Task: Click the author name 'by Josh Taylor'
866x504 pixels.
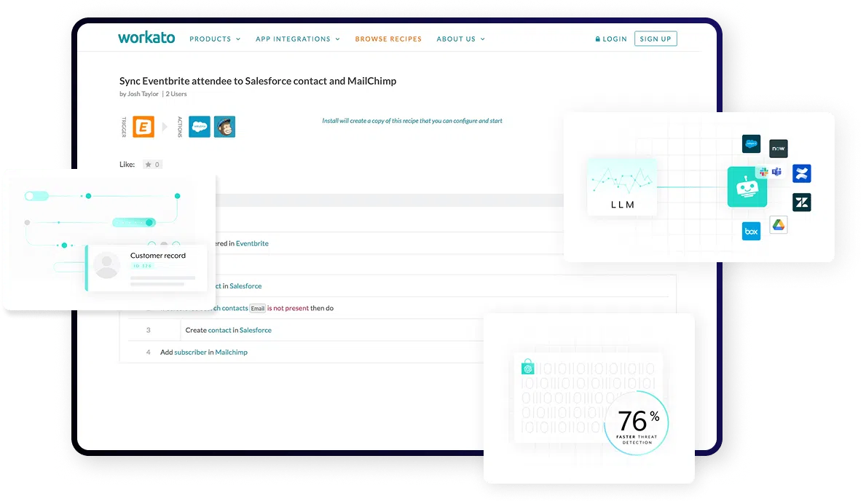Action: (139, 94)
